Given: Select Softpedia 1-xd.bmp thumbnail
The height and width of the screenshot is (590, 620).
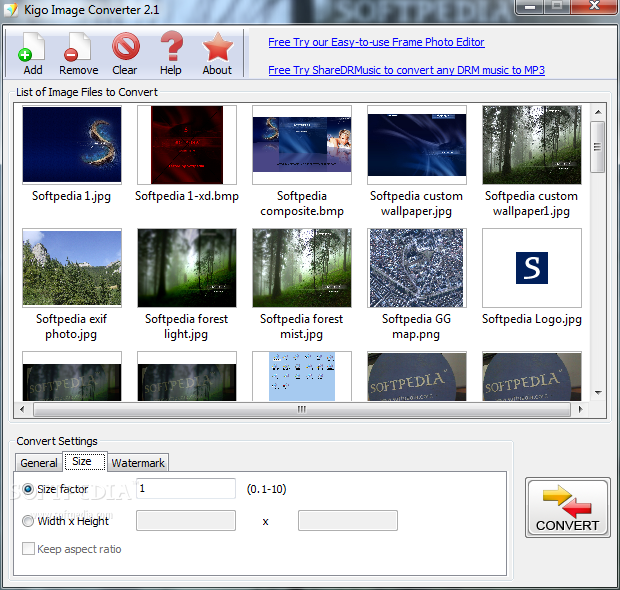Looking at the screenshot, I should point(187,145).
